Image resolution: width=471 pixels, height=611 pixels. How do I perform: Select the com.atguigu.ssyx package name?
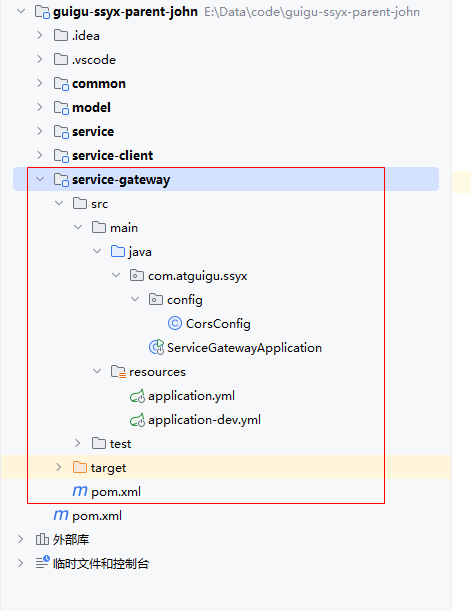point(198,276)
